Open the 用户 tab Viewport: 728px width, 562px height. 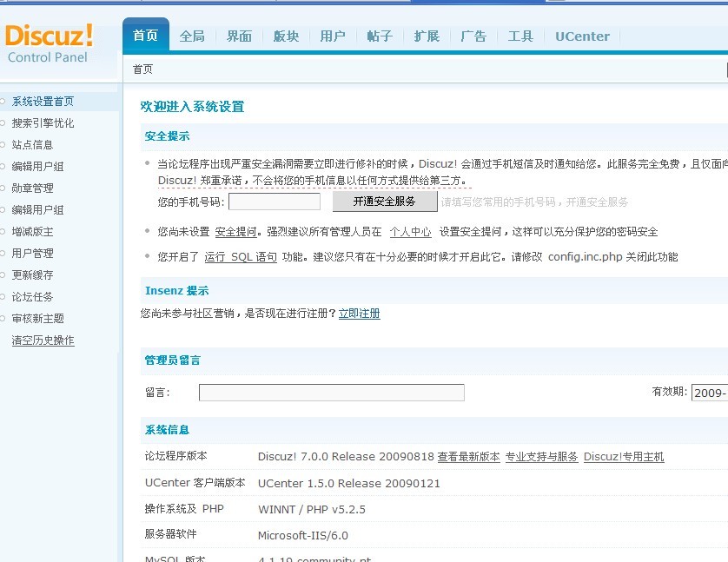click(x=333, y=36)
